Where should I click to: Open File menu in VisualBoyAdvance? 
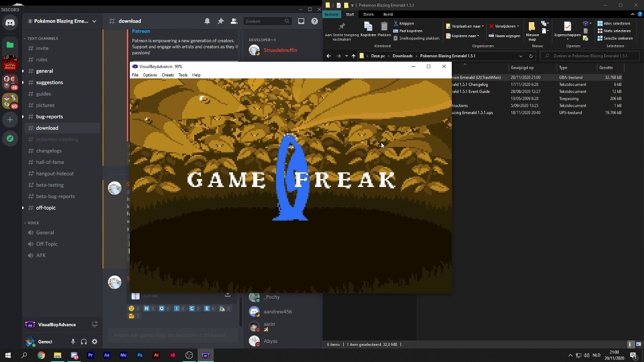[x=135, y=75]
